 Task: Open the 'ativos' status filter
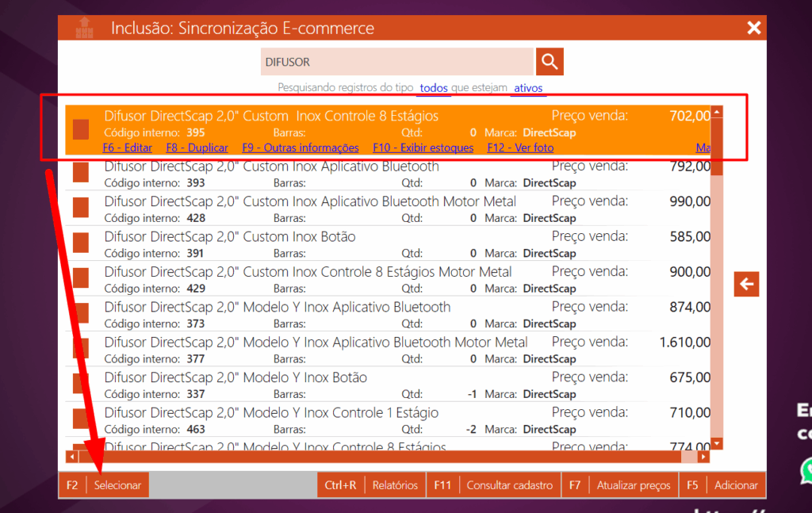coord(528,88)
